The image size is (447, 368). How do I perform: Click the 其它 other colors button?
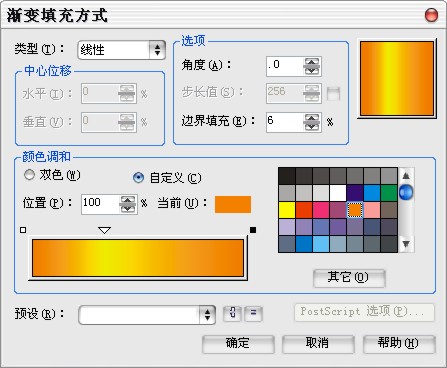point(349,278)
